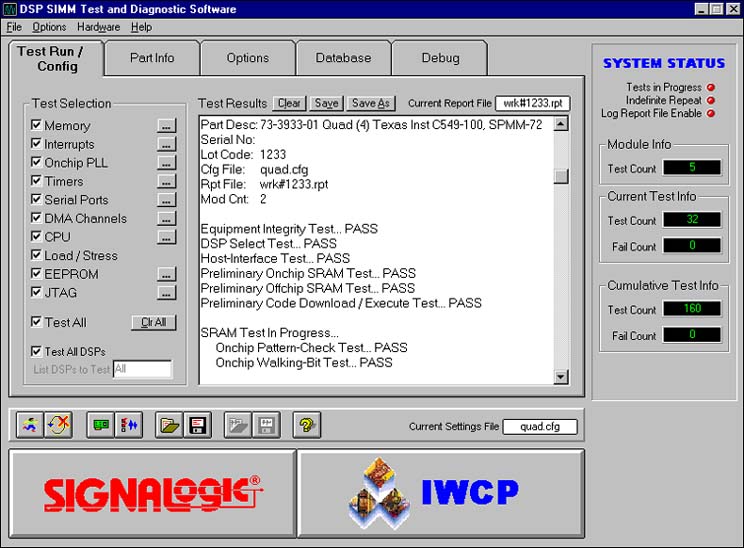Viewport: 744px width, 548px height.
Task: Click the running man start test icon
Action: [30, 425]
